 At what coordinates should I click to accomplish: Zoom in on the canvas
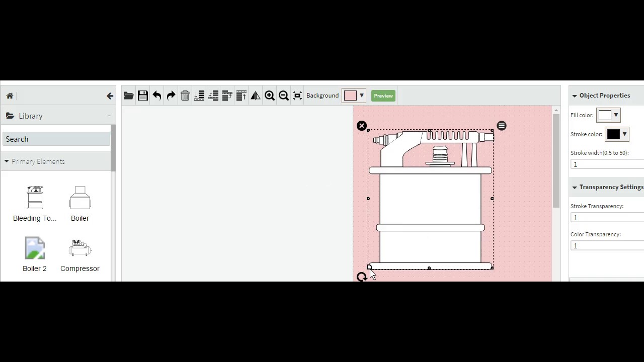(270, 96)
